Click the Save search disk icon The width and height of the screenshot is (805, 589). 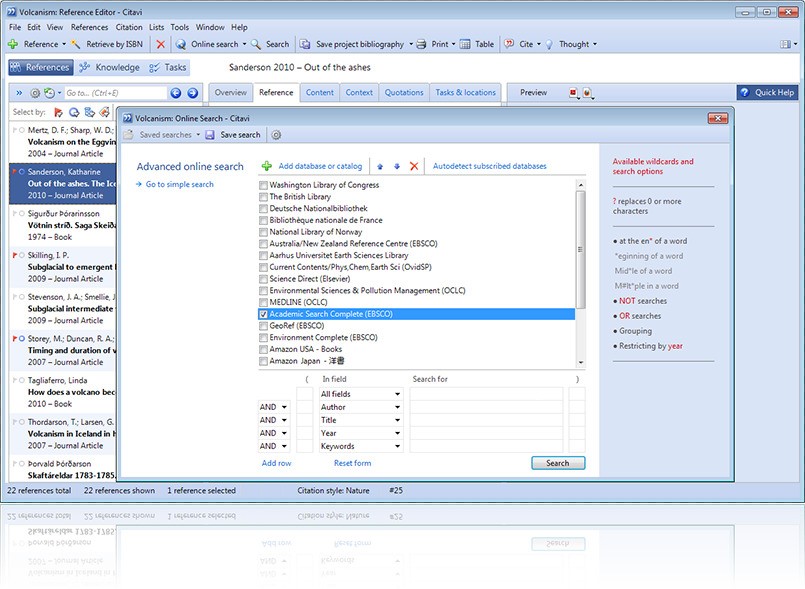pos(211,135)
